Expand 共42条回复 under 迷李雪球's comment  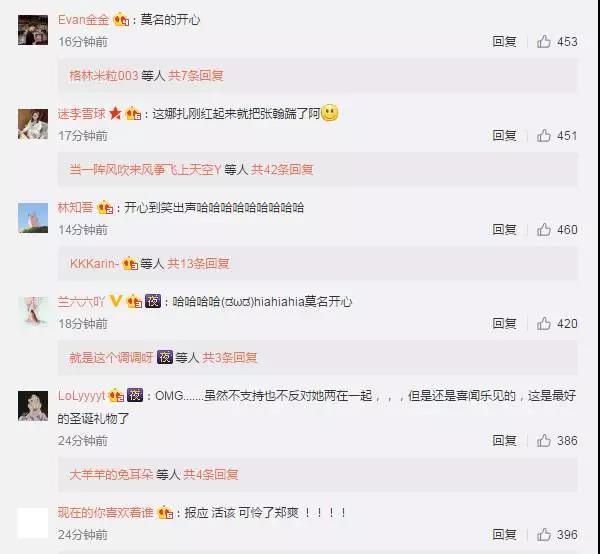(282, 169)
